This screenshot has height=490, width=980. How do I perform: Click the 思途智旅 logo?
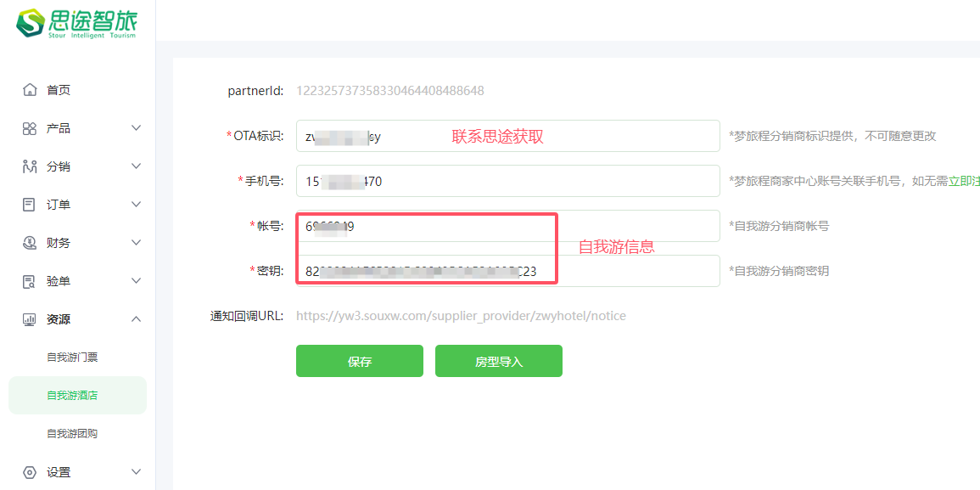click(x=76, y=23)
